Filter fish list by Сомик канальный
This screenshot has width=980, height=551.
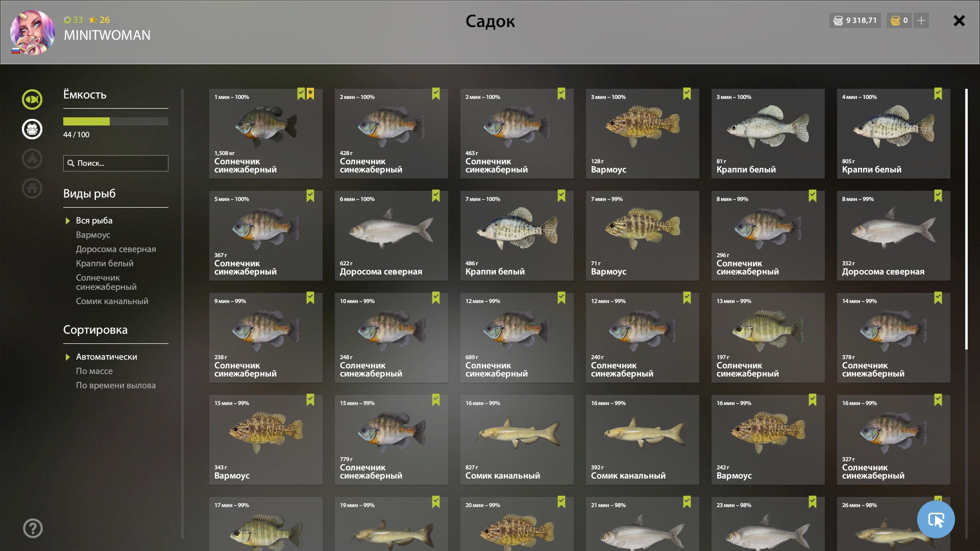point(112,301)
